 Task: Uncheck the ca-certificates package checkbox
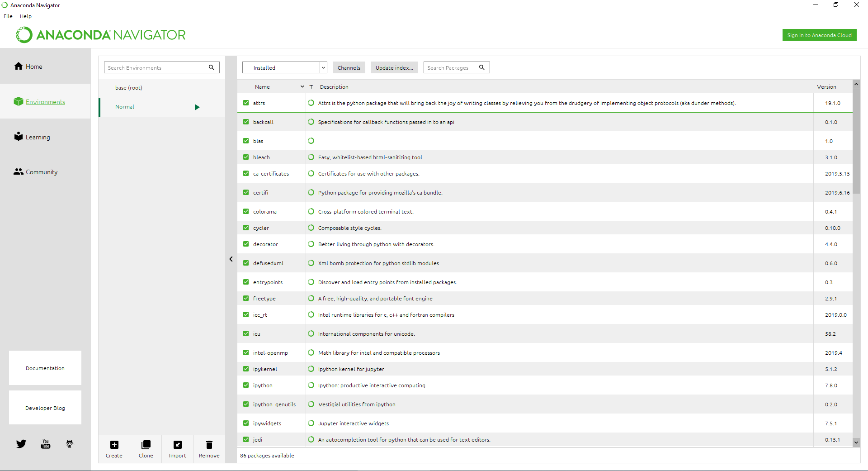coord(246,173)
